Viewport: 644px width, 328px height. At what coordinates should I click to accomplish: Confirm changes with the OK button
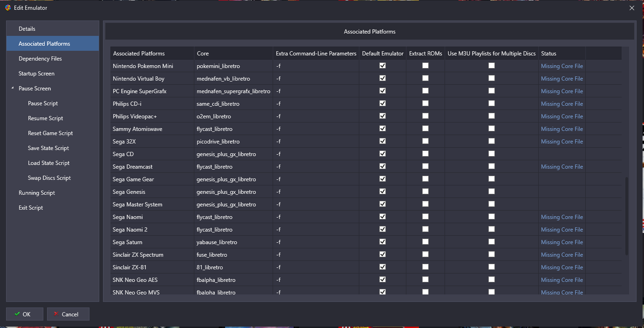25,314
